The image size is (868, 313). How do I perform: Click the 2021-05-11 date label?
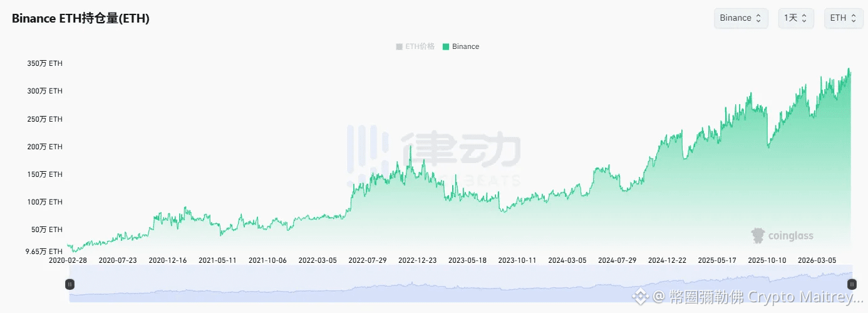tap(217, 260)
